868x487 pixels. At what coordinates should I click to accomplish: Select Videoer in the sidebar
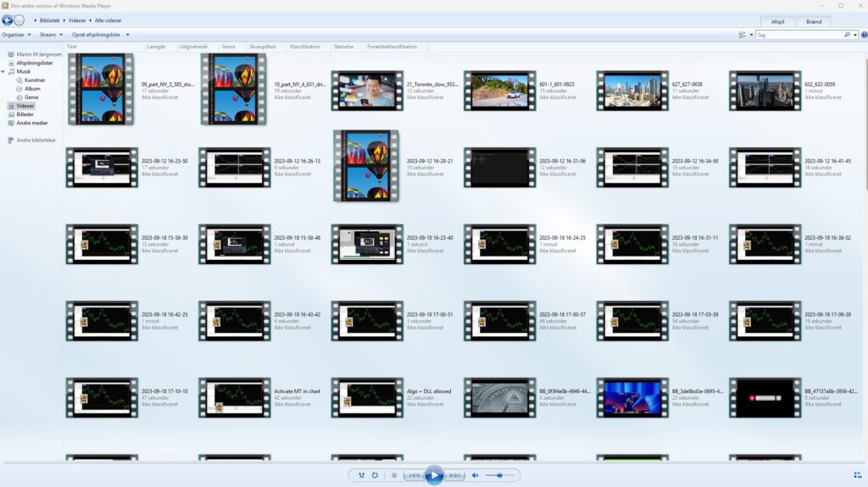[x=21, y=106]
